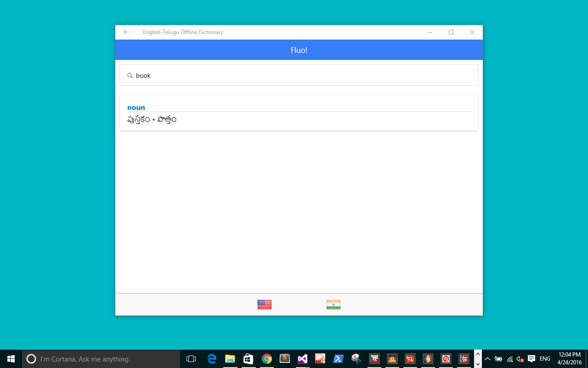Image resolution: width=588 pixels, height=368 pixels.
Task: Select the India flag Telugu language button
Action: pyautogui.click(x=334, y=305)
